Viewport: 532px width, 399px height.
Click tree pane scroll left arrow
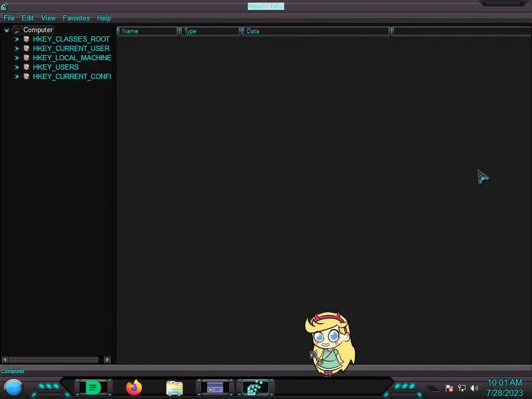coord(5,360)
